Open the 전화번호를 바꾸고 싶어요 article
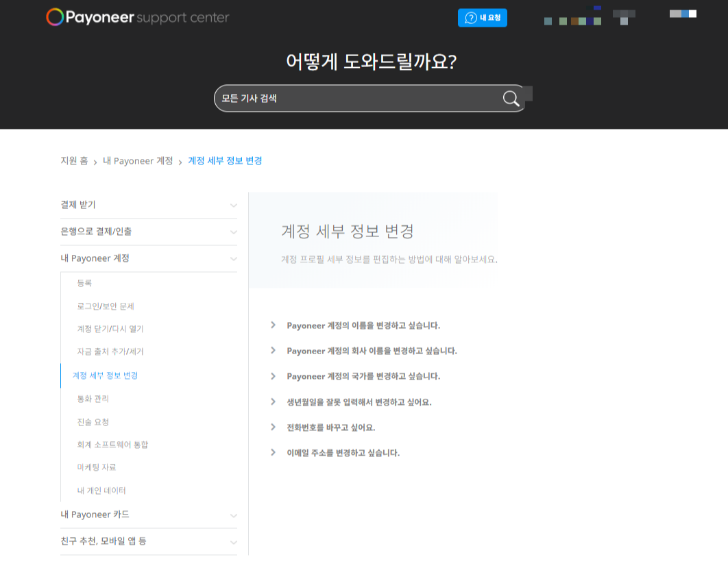The image size is (728, 570). [x=330, y=427]
